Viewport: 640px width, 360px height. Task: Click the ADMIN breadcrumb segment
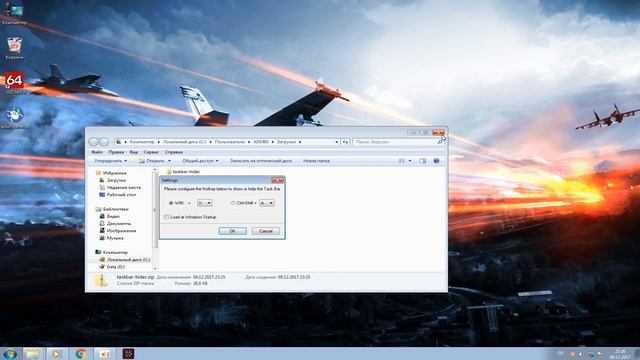coord(261,142)
